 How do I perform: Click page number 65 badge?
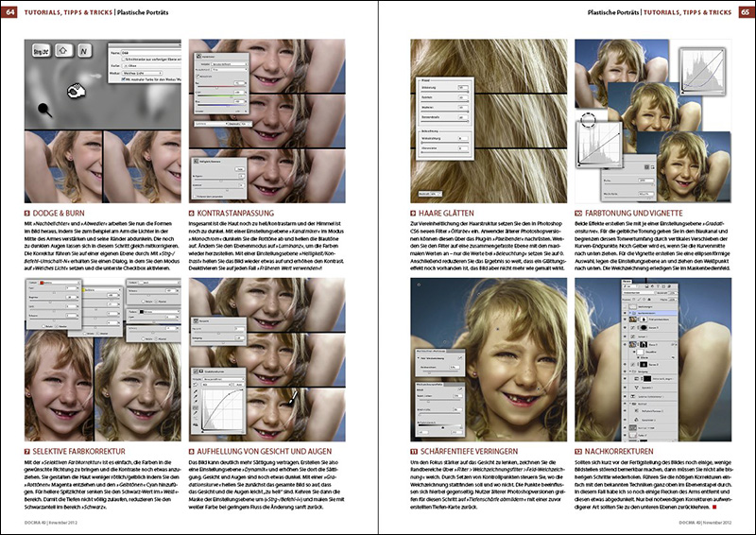click(x=747, y=11)
